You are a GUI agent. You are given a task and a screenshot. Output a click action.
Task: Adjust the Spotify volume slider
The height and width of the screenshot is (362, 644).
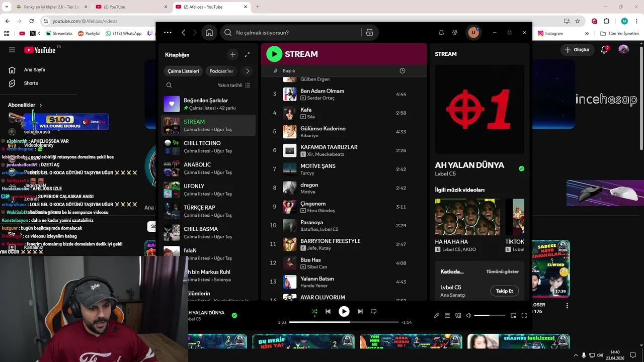pyautogui.click(x=490, y=316)
